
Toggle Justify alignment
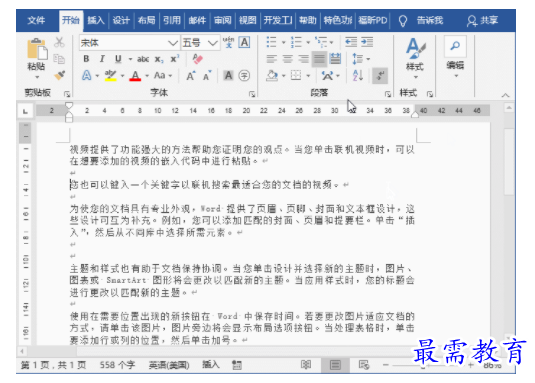pyautogui.click(x=319, y=59)
